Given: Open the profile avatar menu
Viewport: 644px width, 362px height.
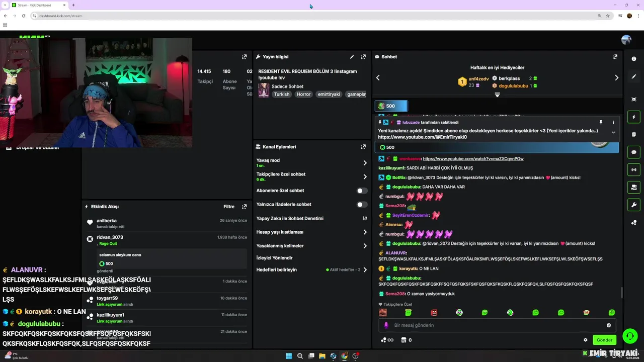Looking at the screenshot, I should click(626, 40).
